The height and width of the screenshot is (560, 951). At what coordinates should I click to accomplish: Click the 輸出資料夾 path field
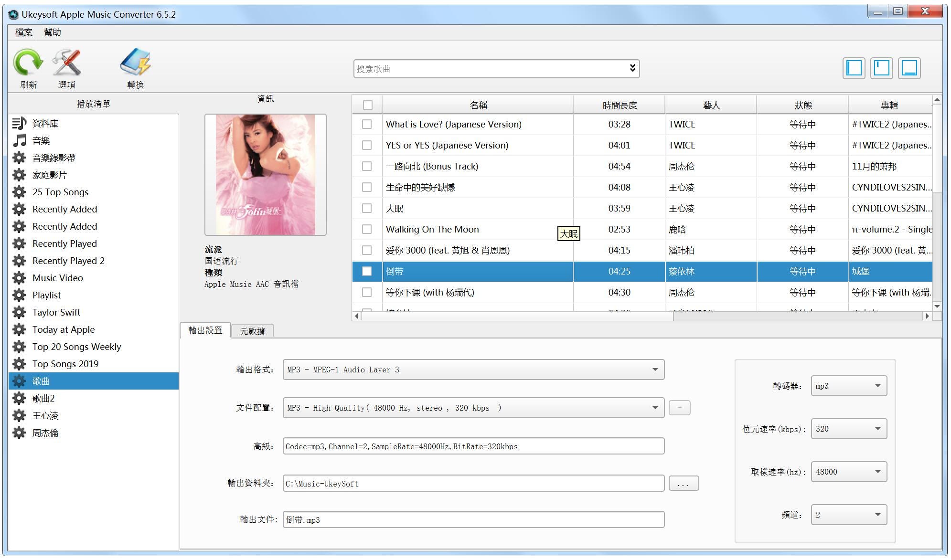pyautogui.click(x=473, y=484)
